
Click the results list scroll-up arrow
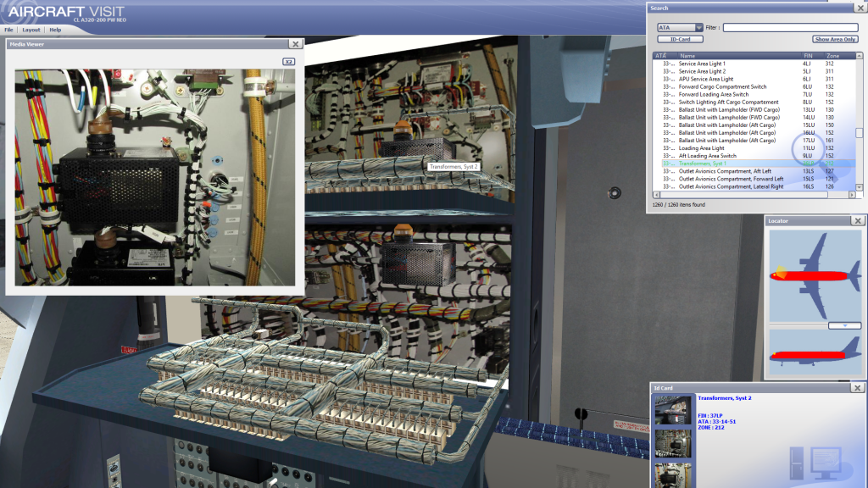click(860, 56)
